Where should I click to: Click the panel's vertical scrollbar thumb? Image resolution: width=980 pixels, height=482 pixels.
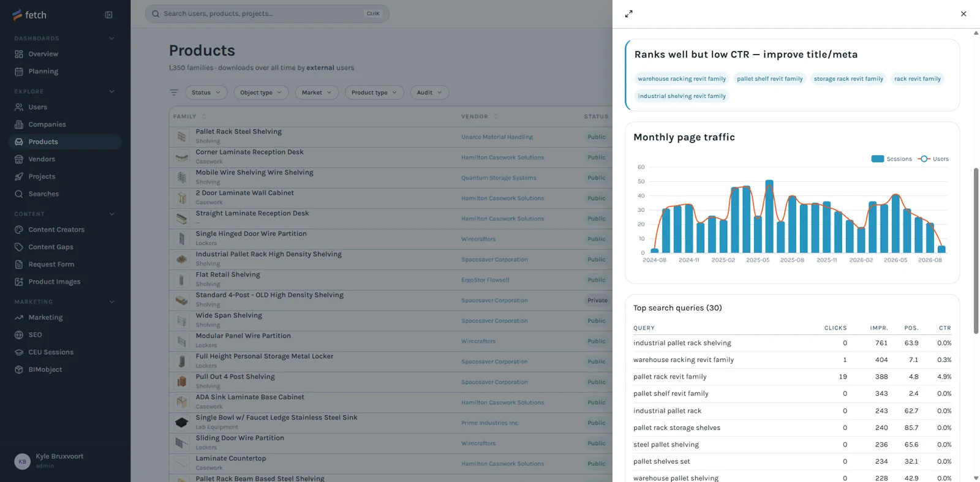point(976,251)
